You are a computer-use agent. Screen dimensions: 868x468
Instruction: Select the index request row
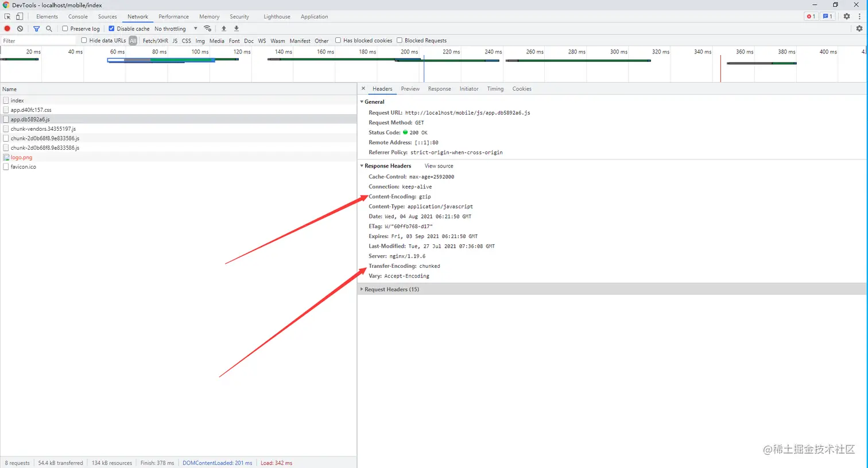pyautogui.click(x=179, y=100)
